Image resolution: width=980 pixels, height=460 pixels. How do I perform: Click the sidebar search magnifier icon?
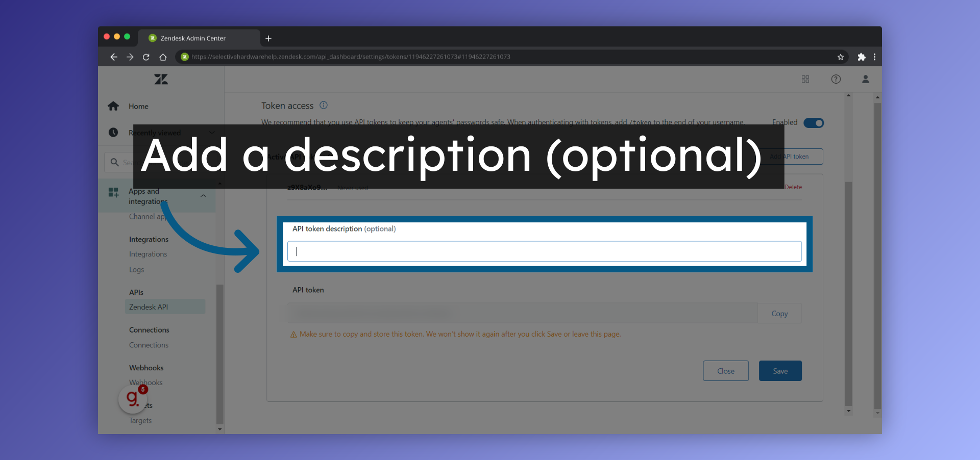[115, 162]
